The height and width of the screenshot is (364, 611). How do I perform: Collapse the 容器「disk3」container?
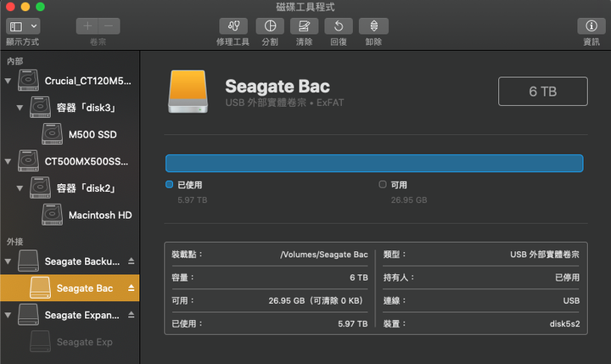[x=20, y=108]
